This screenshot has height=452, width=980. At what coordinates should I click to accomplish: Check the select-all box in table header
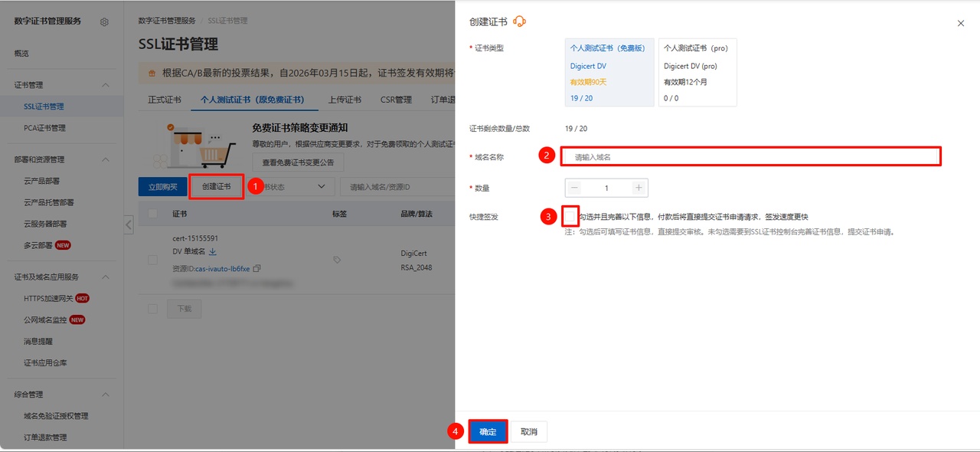[152, 214]
